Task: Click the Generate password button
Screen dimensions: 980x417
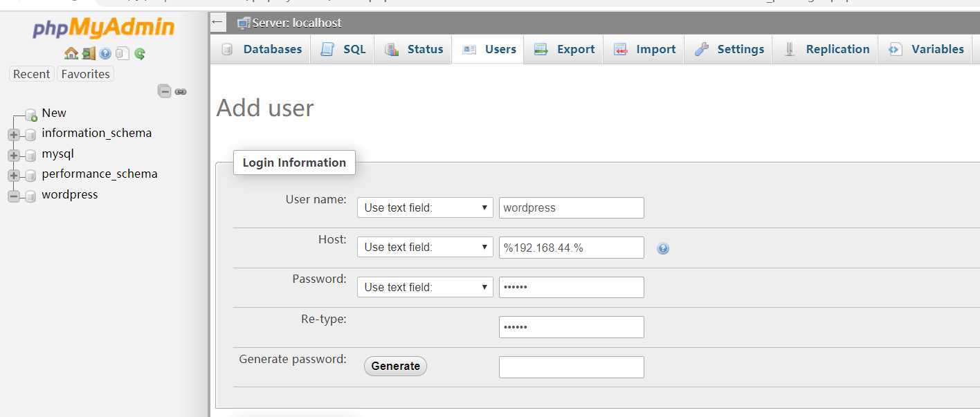Action: [x=395, y=366]
